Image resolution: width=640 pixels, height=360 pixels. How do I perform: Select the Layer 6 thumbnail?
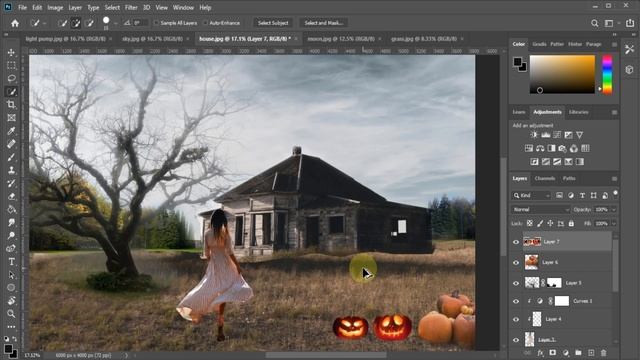click(531, 262)
